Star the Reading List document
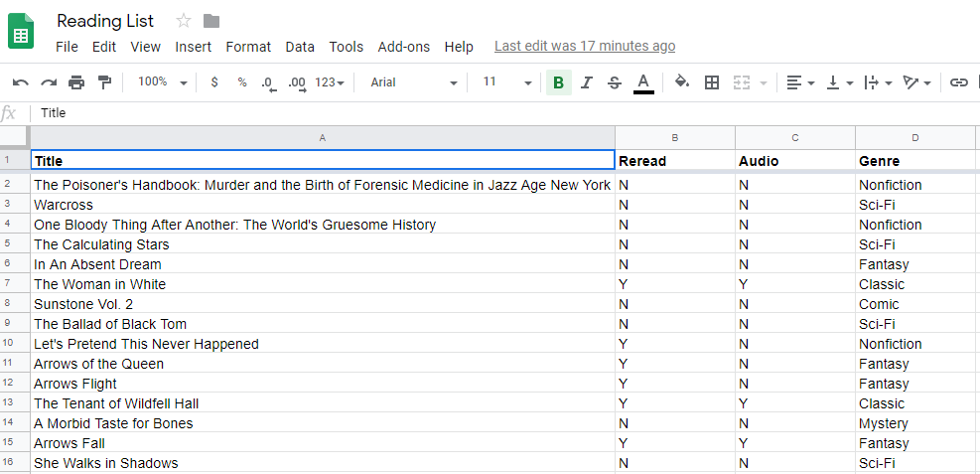Viewport: 980px width, 474px height. click(x=183, y=21)
